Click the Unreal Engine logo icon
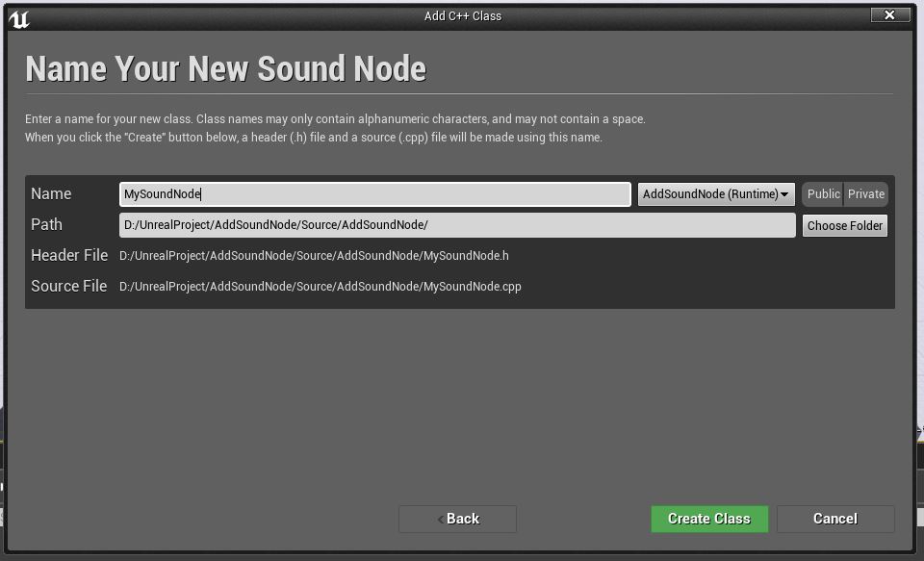This screenshot has width=924, height=561. (x=18, y=19)
